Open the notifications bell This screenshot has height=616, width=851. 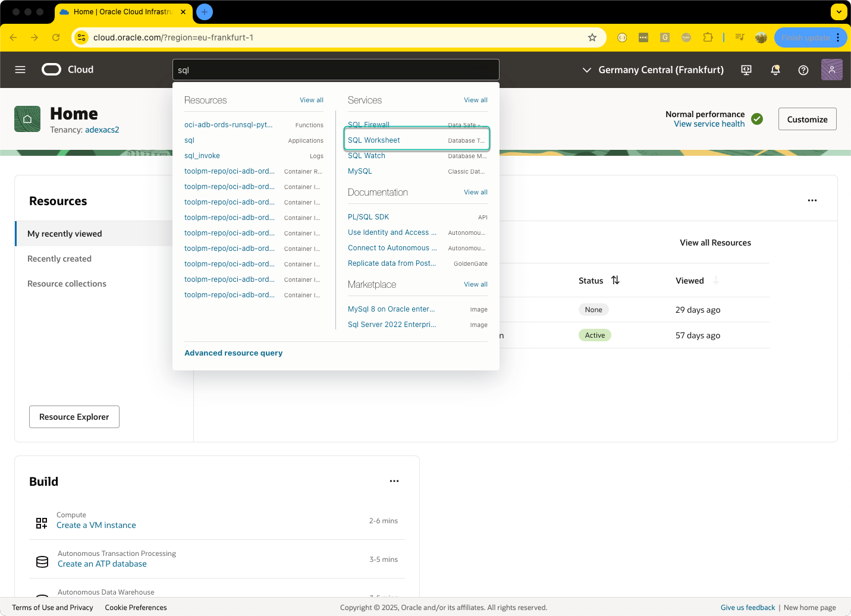[x=775, y=70]
